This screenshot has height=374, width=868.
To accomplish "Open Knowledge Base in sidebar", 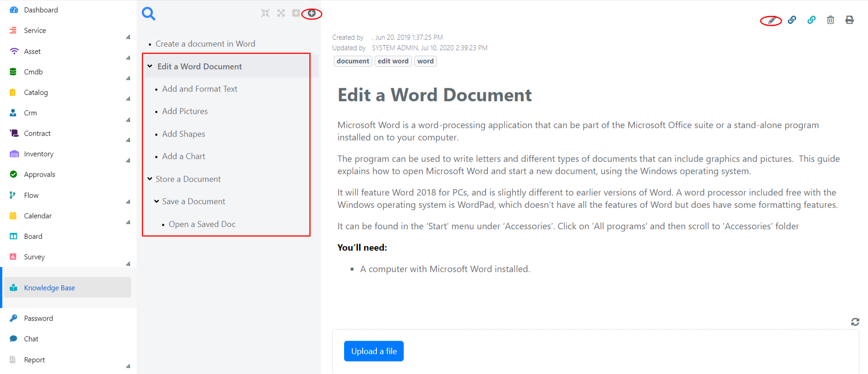I will pyautogui.click(x=68, y=287).
